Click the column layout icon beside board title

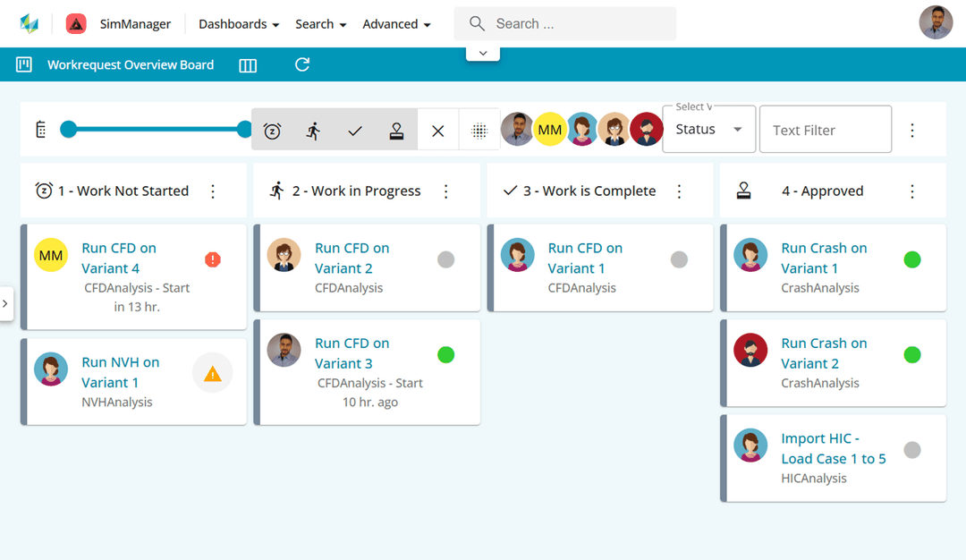(248, 64)
